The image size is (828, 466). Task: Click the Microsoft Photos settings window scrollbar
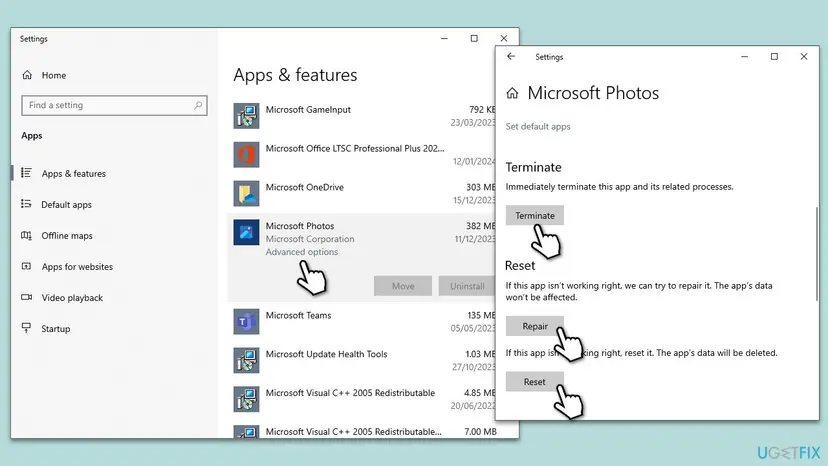(817, 254)
